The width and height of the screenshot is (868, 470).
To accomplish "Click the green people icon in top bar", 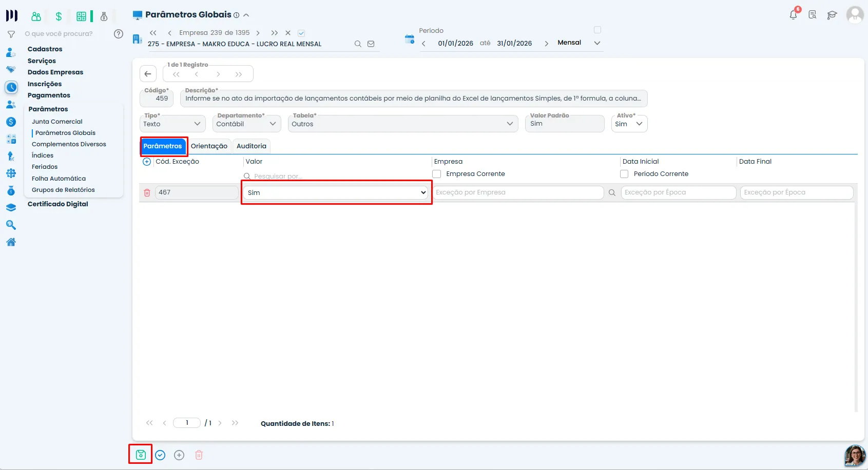I will pos(36,16).
